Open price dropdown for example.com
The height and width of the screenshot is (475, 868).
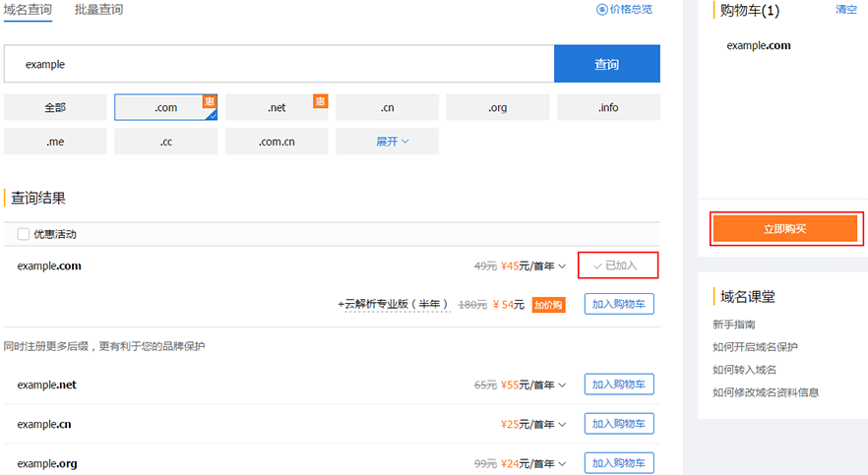point(563,266)
